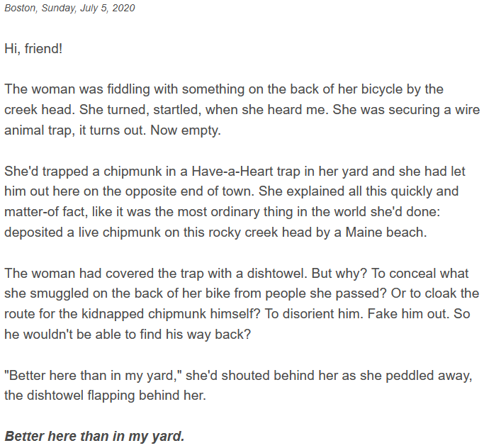Click the phrase 'dishtowel flapping behind her'
484x448 pixels.
[x=116, y=396]
